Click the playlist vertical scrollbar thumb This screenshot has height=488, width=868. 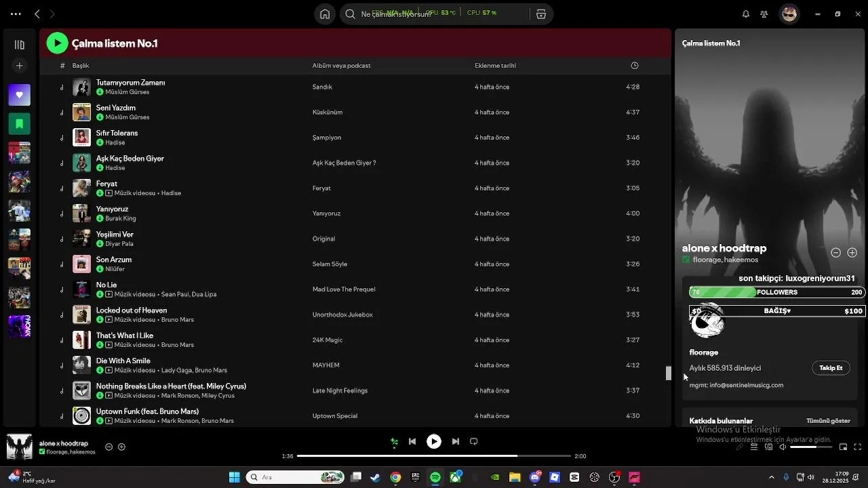668,373
